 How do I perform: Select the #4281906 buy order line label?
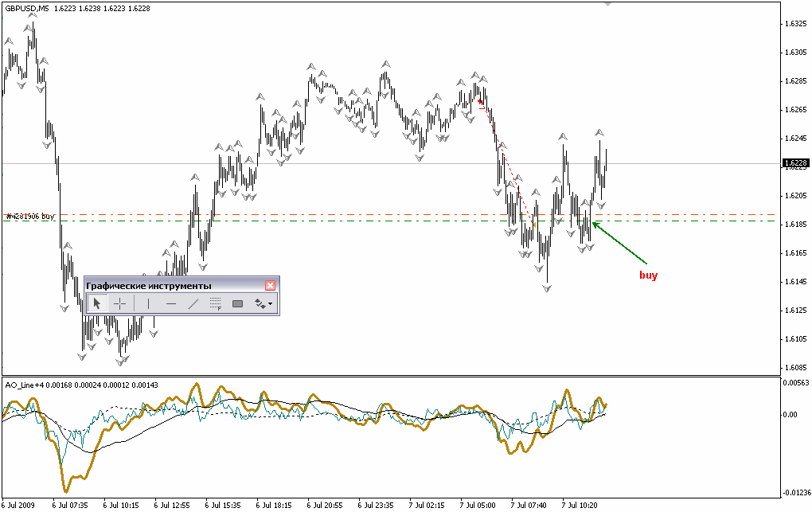pos(30,216)
